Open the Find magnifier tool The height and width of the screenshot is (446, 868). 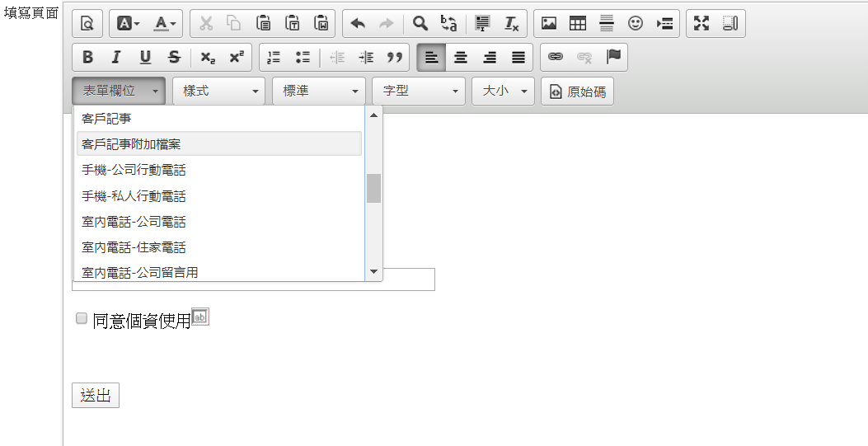(420, 23)
